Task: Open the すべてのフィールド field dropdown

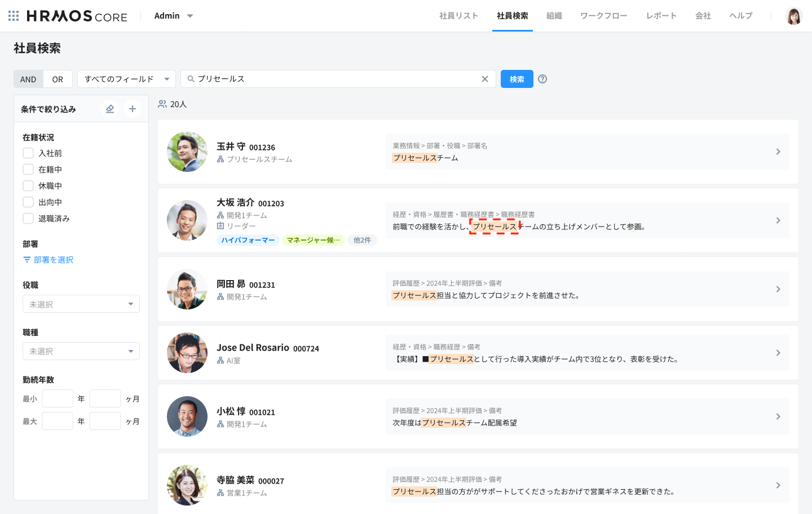Action: point(126,79)
